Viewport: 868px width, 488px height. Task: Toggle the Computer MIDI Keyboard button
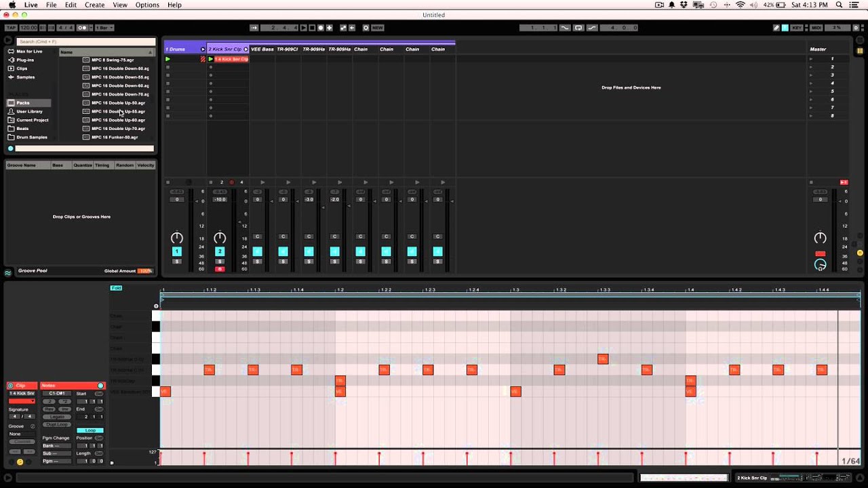tap(785, 28)
